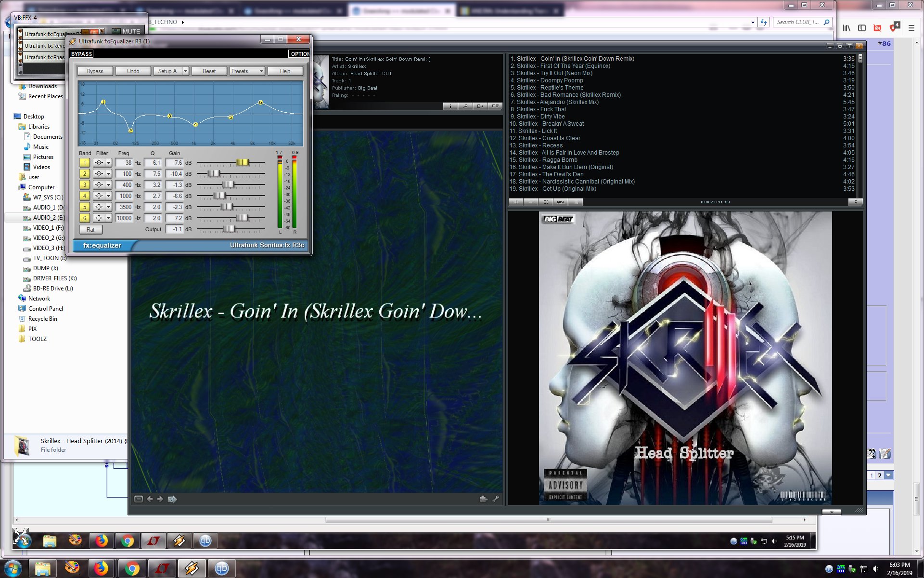
Task: Select Control Panel in Explorer tree
Action: tap(46, 309)
